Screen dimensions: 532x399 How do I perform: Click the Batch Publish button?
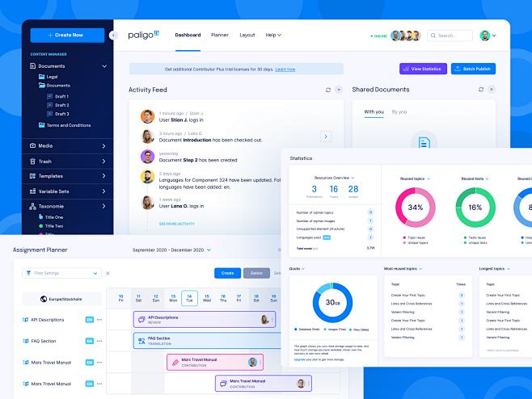pos(473,69)
